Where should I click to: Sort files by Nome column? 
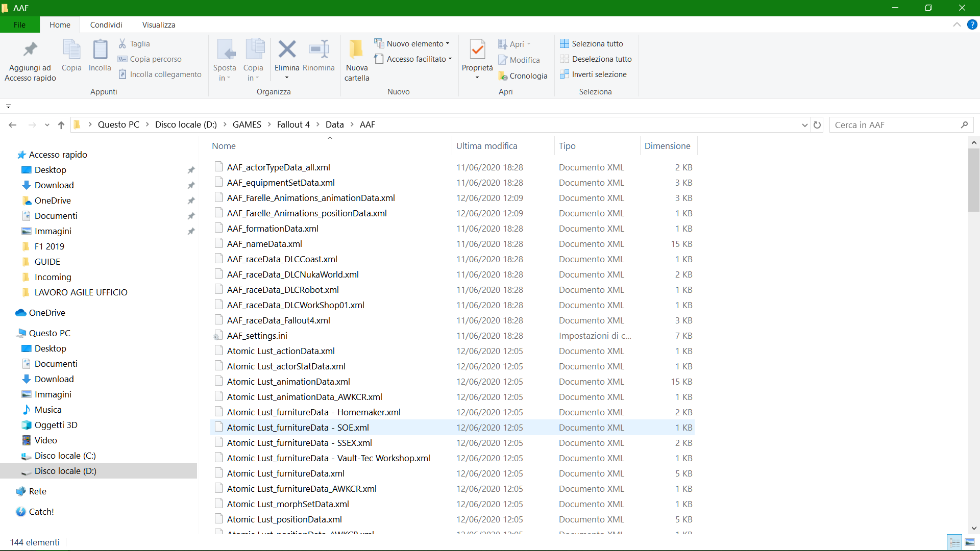click(224, 146)
